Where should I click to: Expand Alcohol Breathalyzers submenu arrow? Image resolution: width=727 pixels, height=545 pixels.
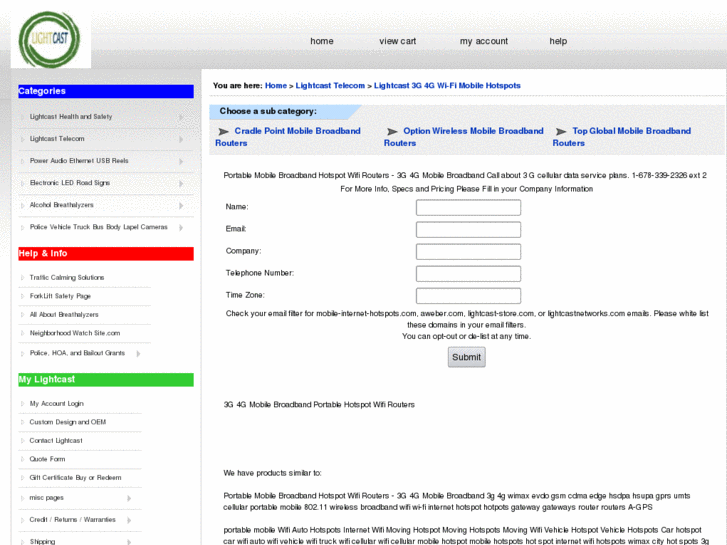(181, 205)
